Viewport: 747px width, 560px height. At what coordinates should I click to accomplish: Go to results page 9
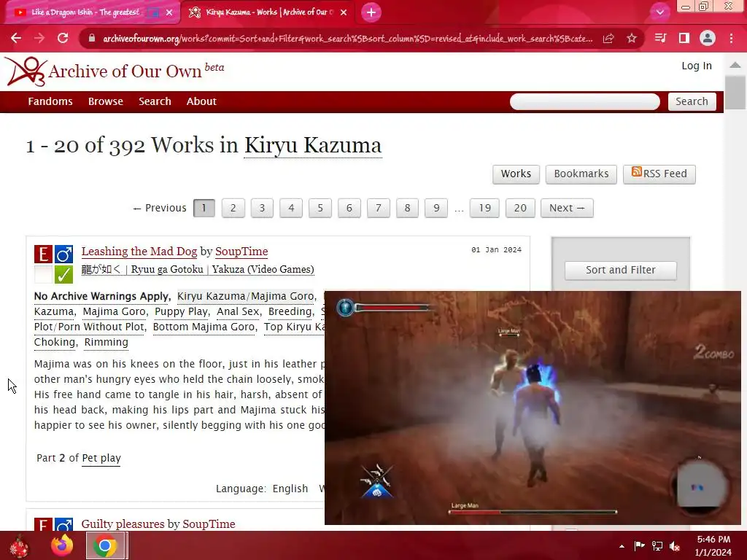click(436, 208)
